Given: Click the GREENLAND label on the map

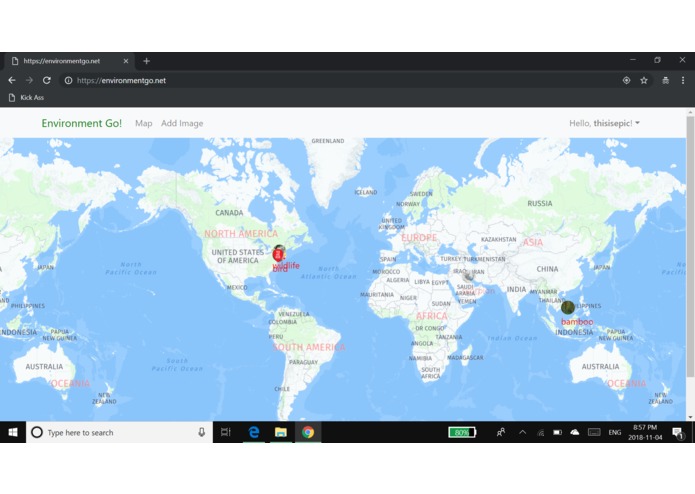Looking at the screenshot, I should 328,141.
